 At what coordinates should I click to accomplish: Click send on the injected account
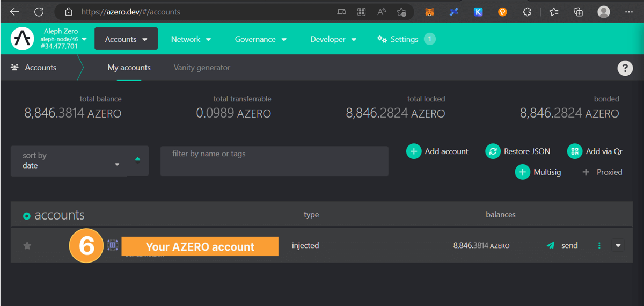point(562,245)
